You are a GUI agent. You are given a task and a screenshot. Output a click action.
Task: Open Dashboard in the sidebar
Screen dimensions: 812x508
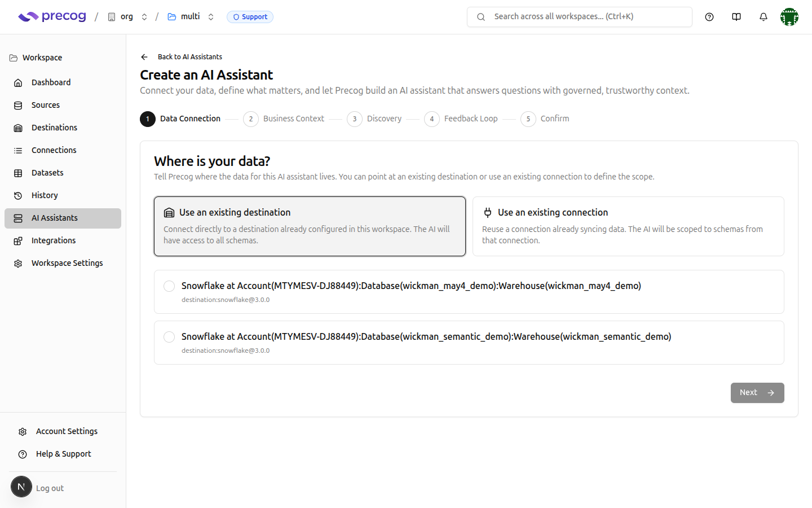63,82
